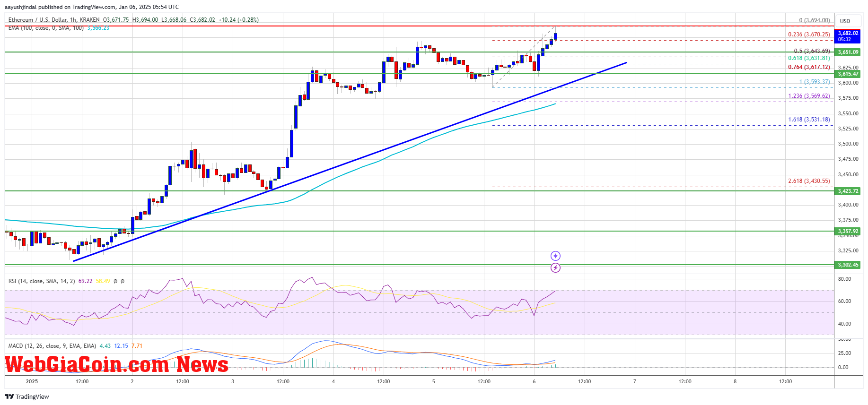Viewport: 868px width, 405px height.
Task: Click the 3,500.00 price axis label
Action: pyautogui.click(x=848, y=144)
